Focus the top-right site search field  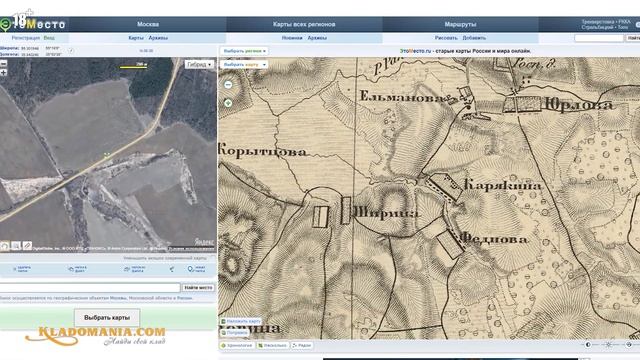point(599,38)
